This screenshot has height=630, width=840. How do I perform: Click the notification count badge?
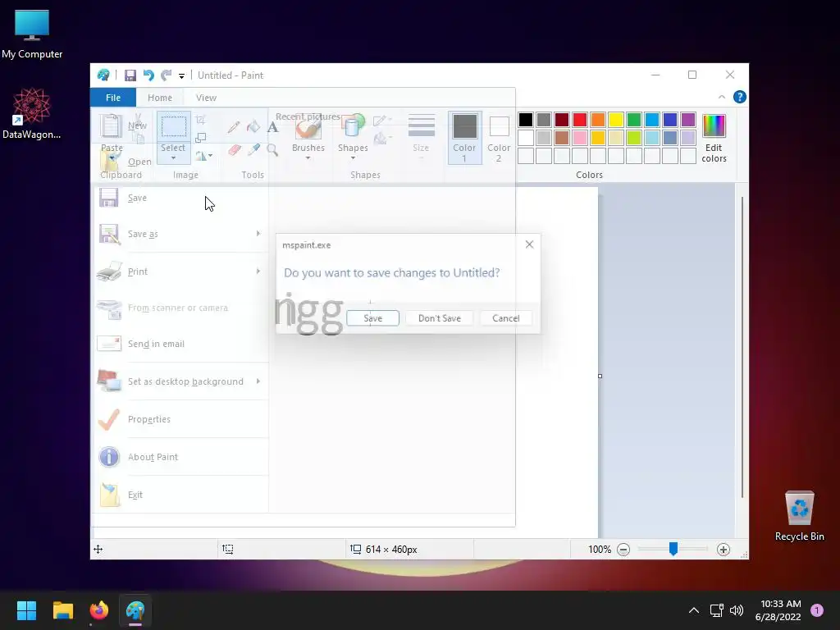[816, 610]
